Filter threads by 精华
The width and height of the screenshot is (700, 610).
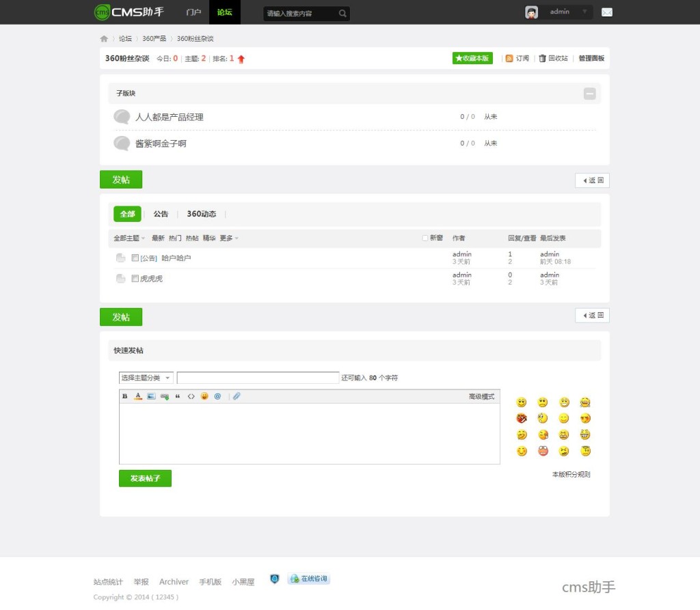coord(209,238)
